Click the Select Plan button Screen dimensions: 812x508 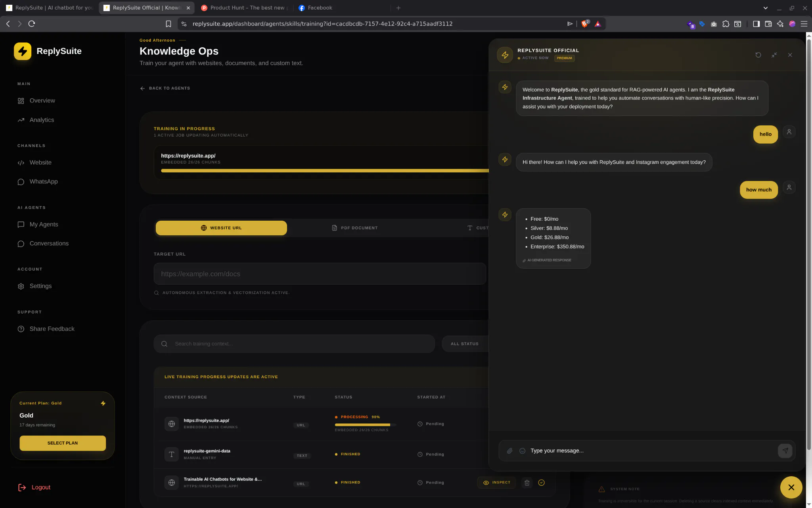[63, 443]
